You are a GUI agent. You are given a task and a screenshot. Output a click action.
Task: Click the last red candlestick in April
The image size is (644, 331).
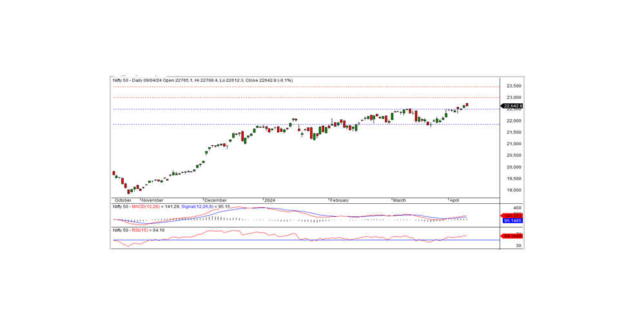[x=467, y=105]
